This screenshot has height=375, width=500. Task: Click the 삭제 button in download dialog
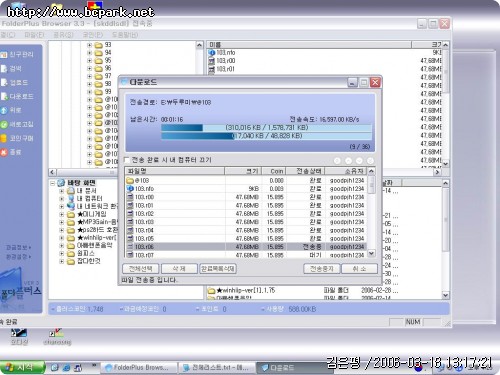point(179,269)
